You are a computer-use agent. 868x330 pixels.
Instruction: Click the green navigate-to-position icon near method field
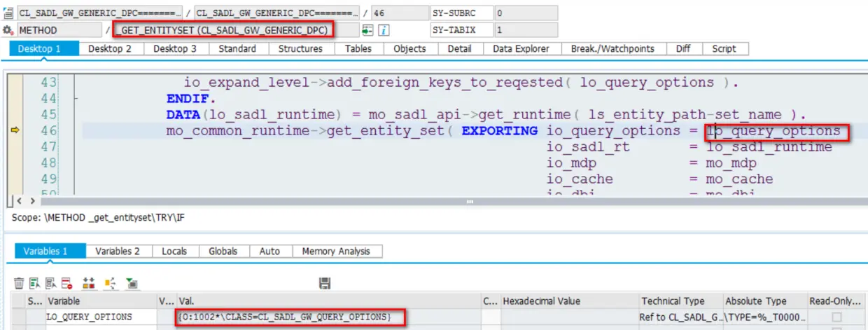coord(367,30)
